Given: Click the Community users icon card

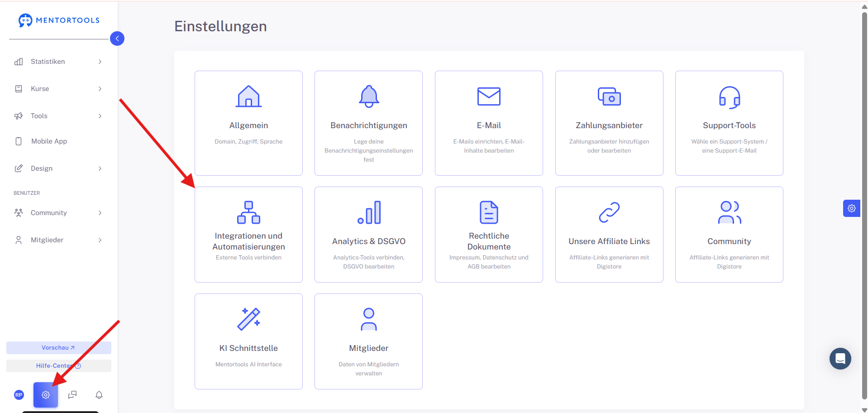Looking at the screenshot, I should [730, 212].
